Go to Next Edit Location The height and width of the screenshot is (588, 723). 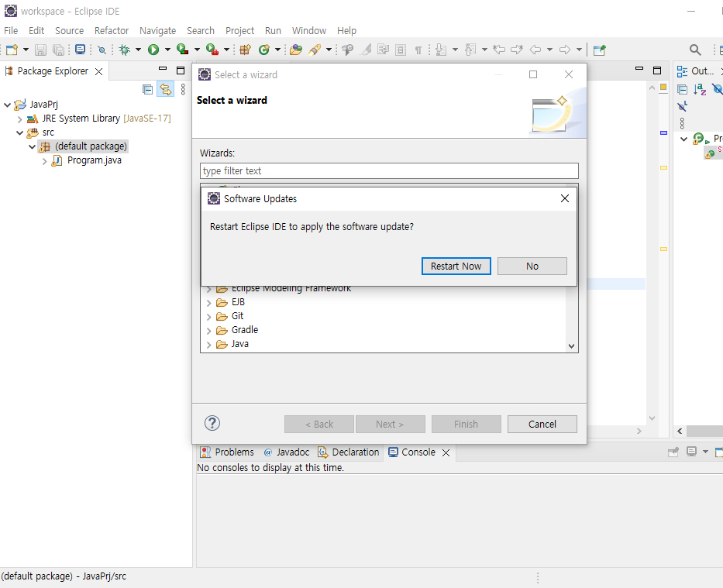click(x=517, y=50)
